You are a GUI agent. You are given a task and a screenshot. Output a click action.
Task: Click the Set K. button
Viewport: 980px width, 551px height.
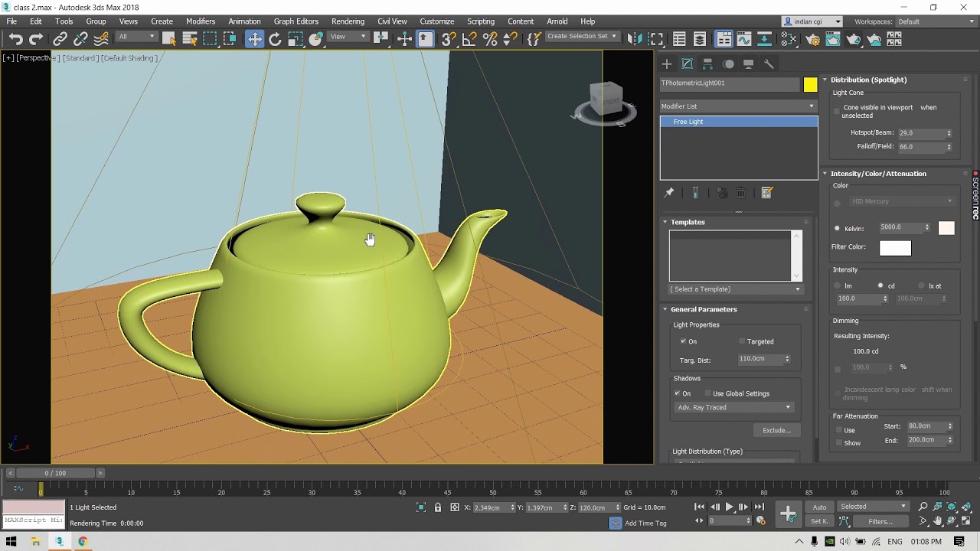click(819, 521)
